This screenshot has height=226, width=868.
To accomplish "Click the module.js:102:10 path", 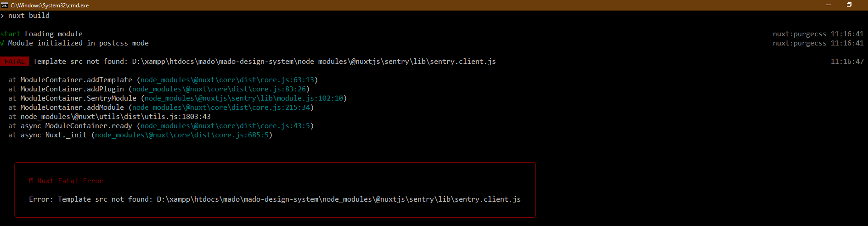I will (x=244, y=98).
